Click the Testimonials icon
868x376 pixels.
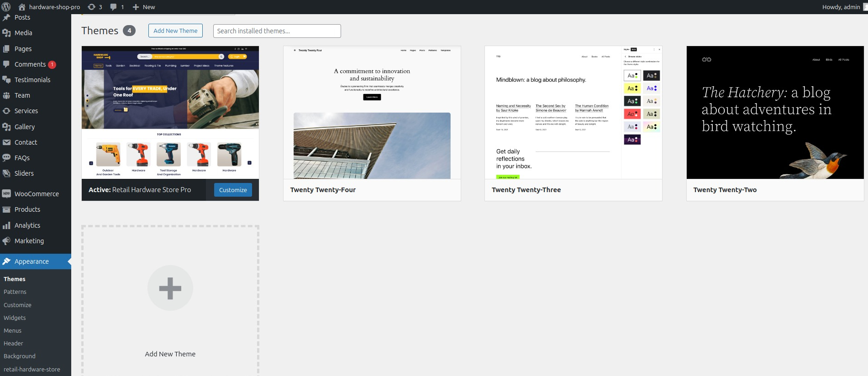coord(6,80)
